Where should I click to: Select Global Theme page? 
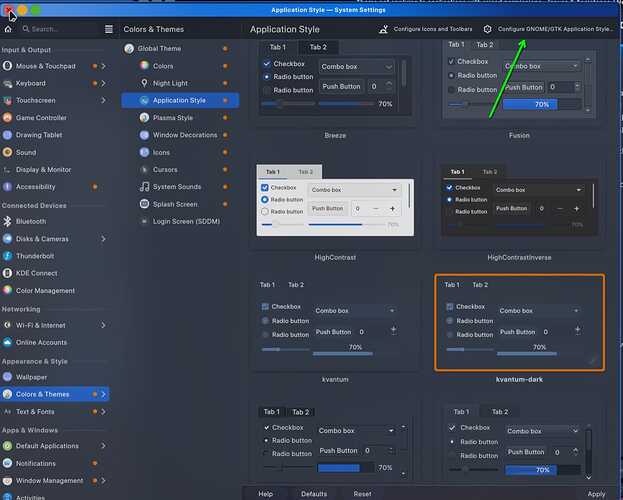click(180, 48)
